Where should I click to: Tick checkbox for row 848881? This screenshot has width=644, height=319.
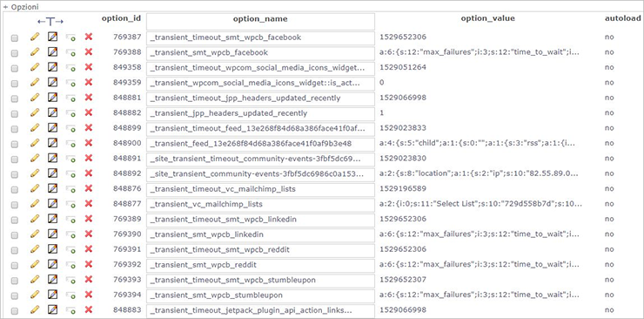(x=15, y=99)
